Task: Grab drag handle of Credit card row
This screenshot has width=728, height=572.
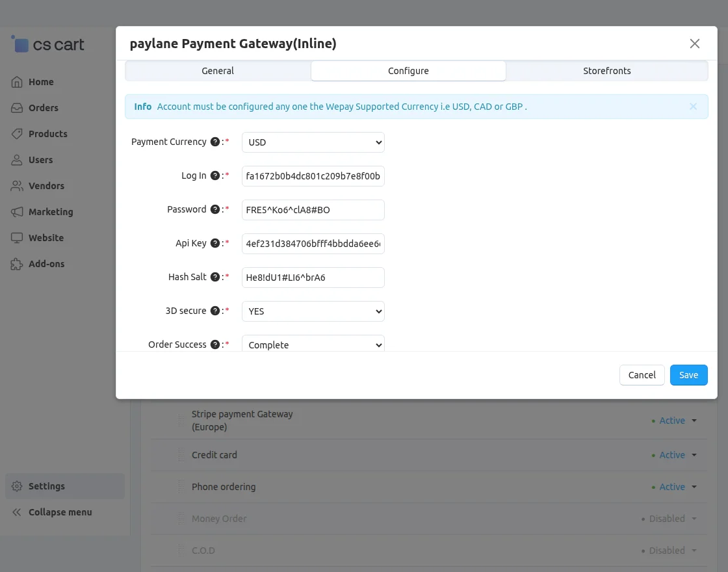Action: click(x=181, y=455)
